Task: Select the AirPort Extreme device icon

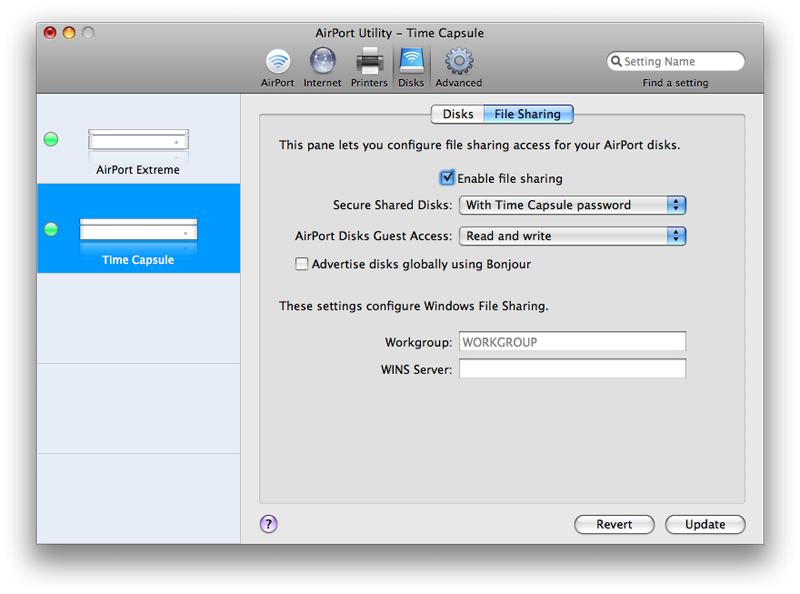Action: [138, 139]
